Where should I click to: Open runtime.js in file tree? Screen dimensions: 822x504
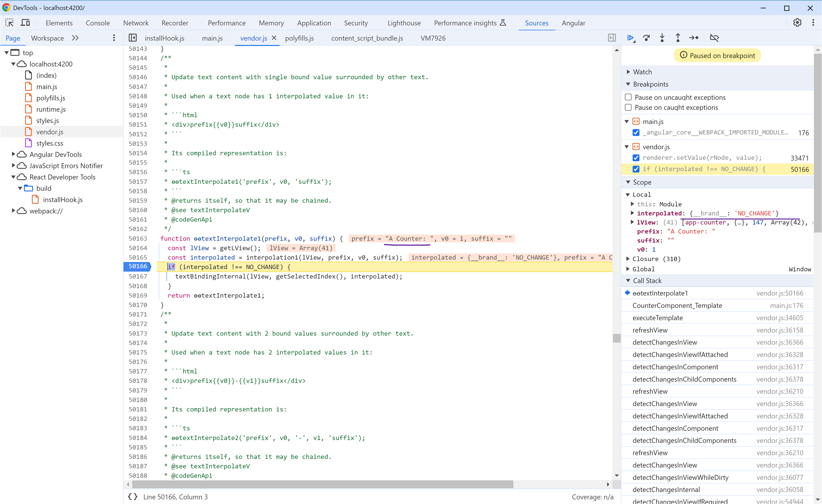pyautogui.click(x=51, y=109)
